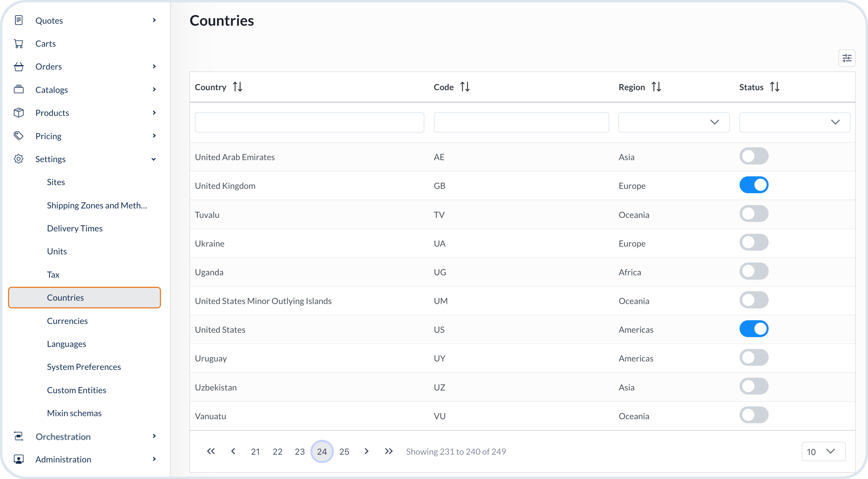Go to last page double-arrow icon
The image size is (868, 479).
(x=389, y=451)
